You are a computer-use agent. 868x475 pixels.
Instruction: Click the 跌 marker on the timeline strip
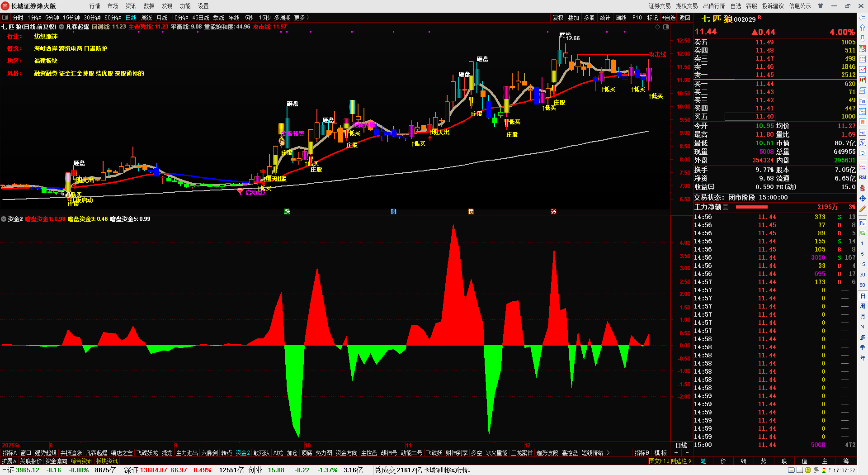[x=287, y=212]
